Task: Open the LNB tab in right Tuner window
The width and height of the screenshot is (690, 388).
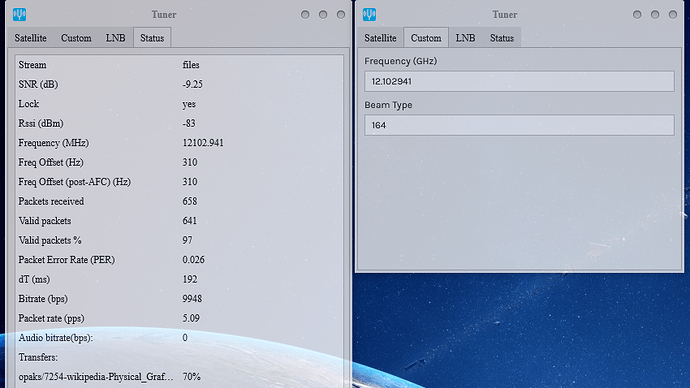Action: click(x=465, y=38)
